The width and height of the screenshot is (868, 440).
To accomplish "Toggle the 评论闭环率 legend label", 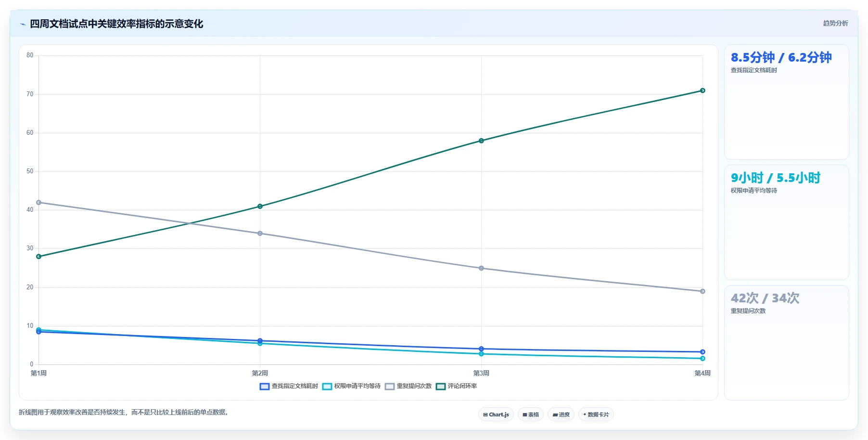I will pyautogui.click(x=462, y=386).
